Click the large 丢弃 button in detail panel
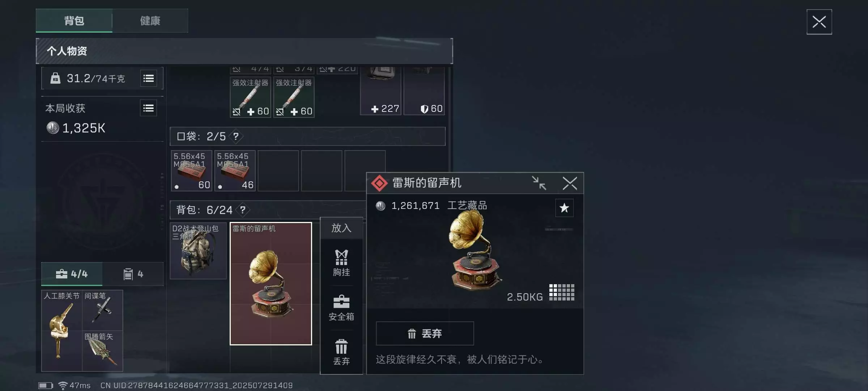 pyautogui.click(x=425, y=333)
